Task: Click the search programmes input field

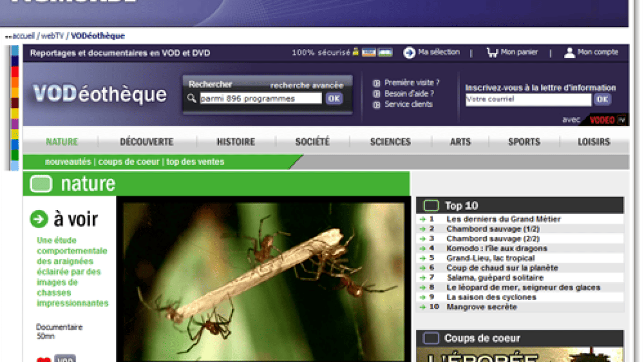Action: [260, 98]
